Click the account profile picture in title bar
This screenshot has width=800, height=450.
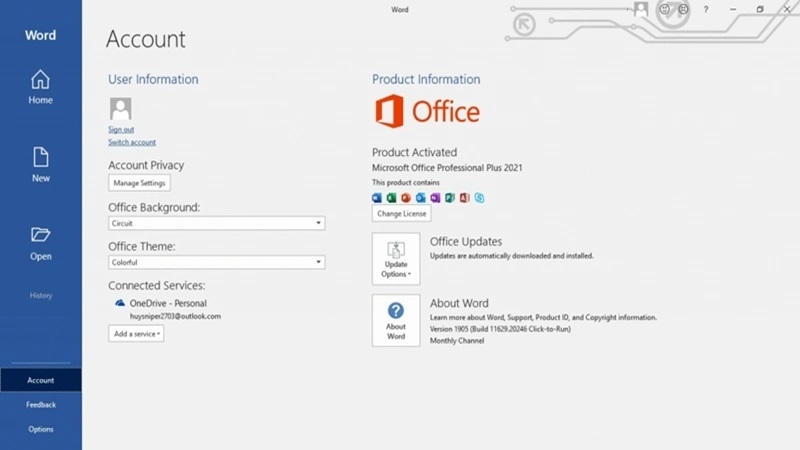pos(641,9)
